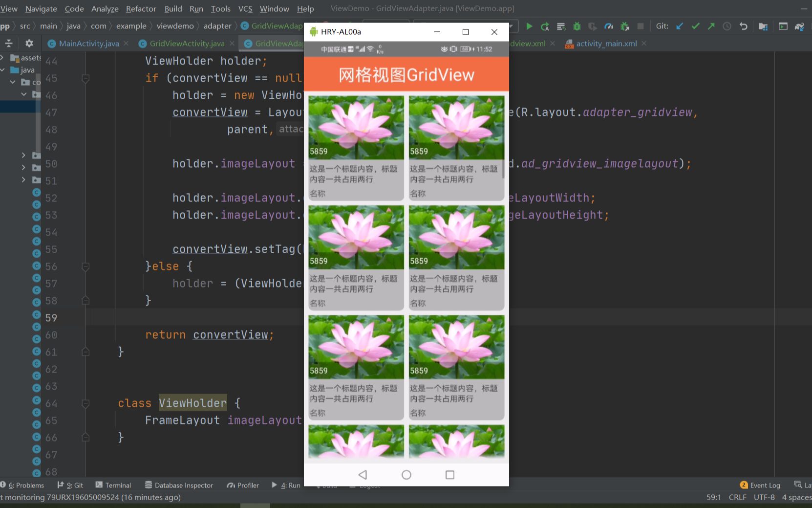Start debugging with the green bug icon
Viewport: 812px width, 508px height.
(x=577, y=26)
